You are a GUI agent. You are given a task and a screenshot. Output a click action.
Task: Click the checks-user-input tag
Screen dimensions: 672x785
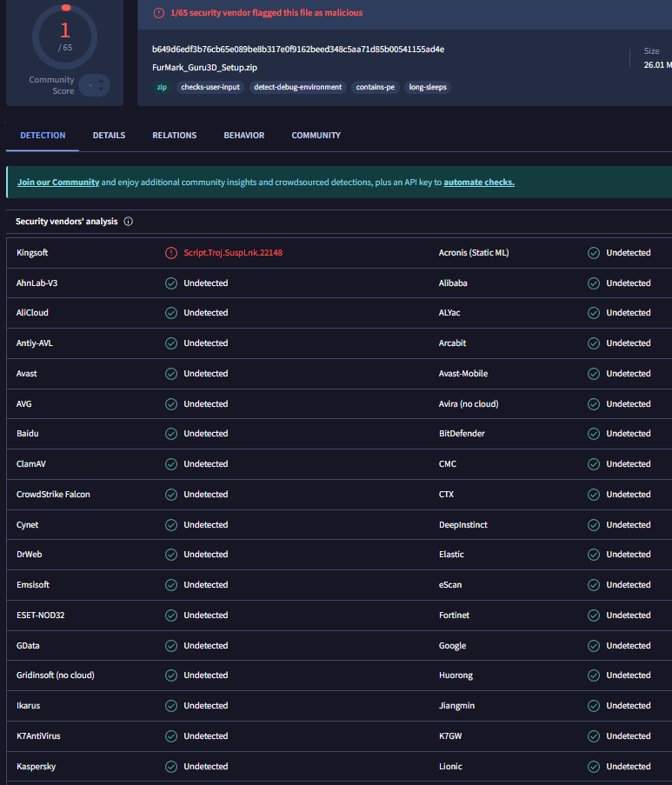210,87
